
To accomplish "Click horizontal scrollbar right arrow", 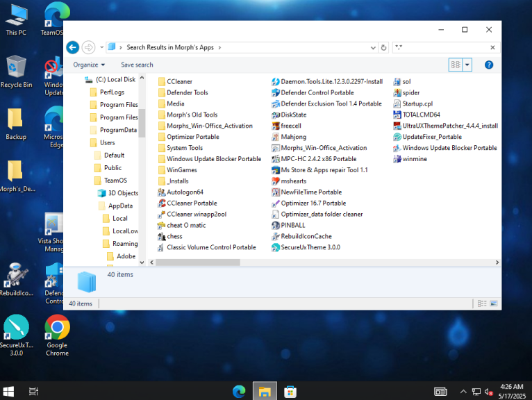I will (x=497, y=262).
